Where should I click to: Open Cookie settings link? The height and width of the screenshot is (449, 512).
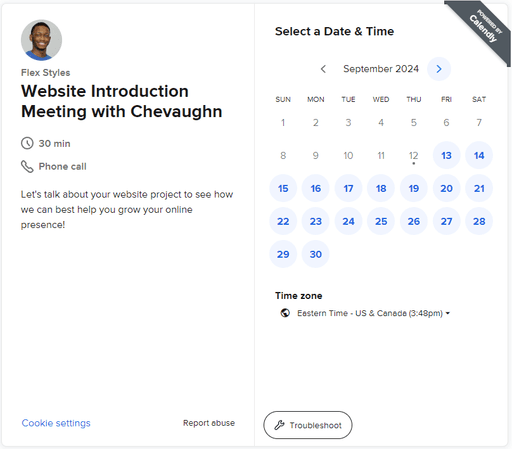[56, 423]
